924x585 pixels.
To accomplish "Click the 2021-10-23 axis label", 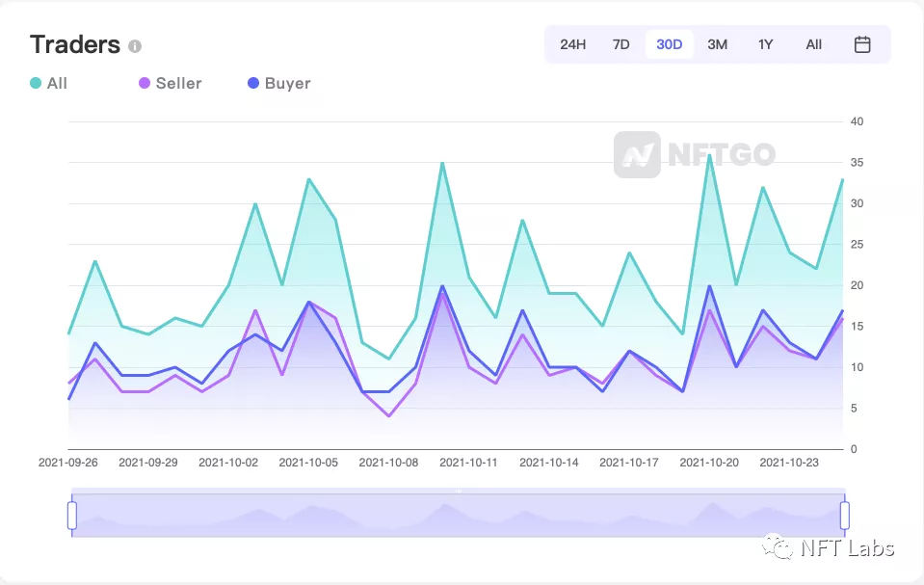I will pos(789,463).
